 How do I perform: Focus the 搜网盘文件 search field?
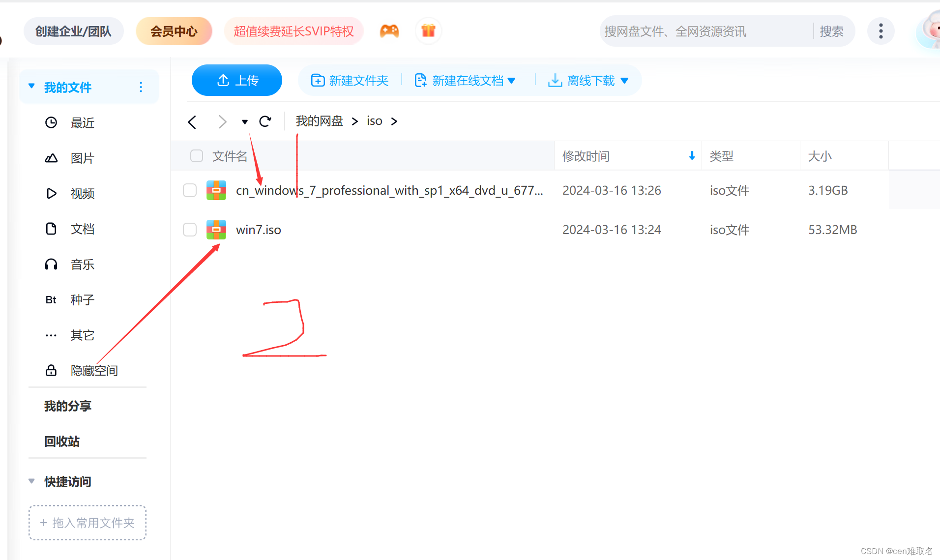(706, 31)
